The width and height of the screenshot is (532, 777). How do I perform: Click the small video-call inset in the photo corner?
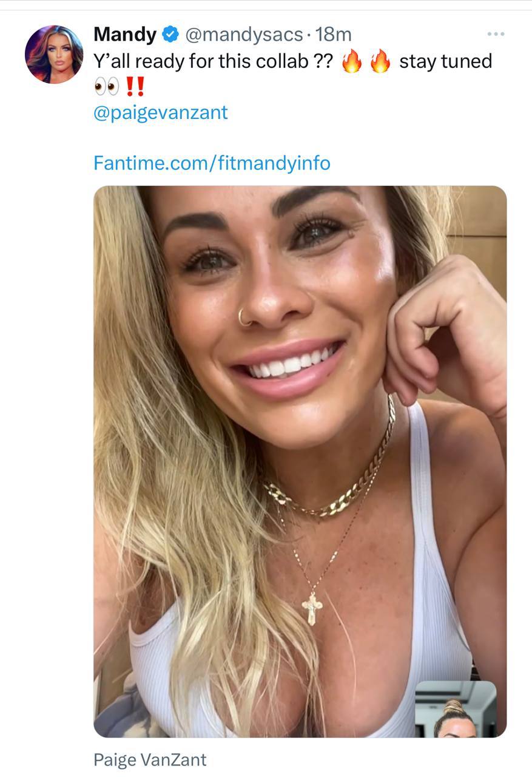coord(456,709)
